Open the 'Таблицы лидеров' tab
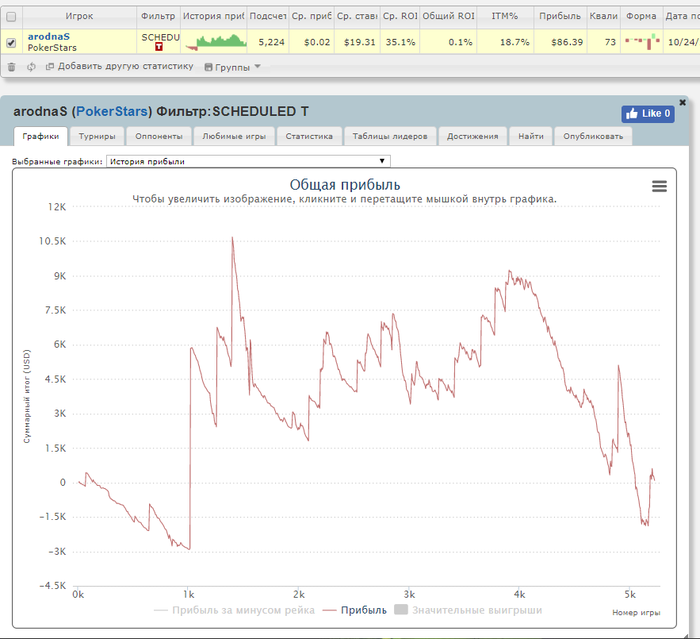 tap(390, 136)
